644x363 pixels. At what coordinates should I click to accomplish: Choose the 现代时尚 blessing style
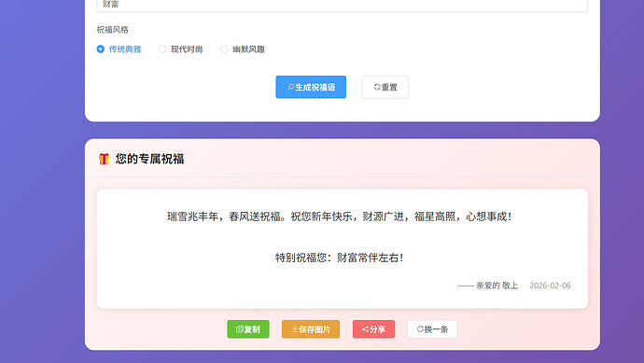pyautogui.click(x=181, y=49)
